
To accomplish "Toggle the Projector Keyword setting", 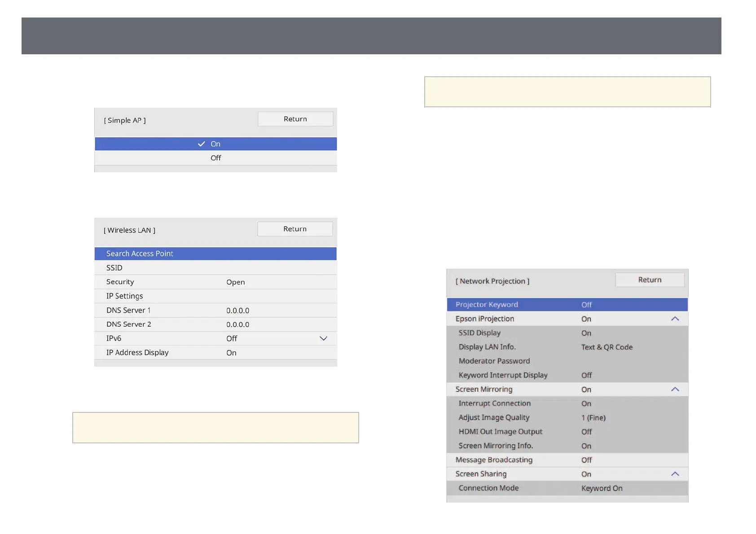I will pos(567,305).
